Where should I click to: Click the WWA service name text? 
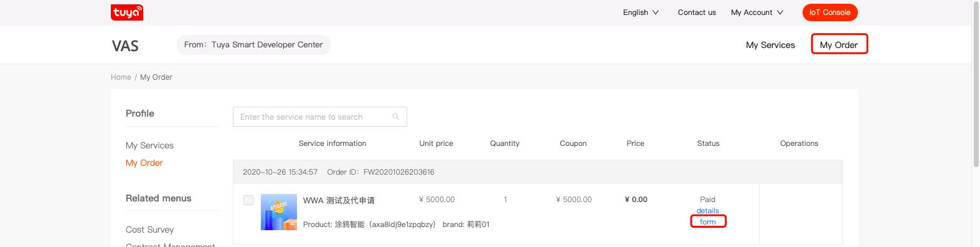(x=339, y=200)
